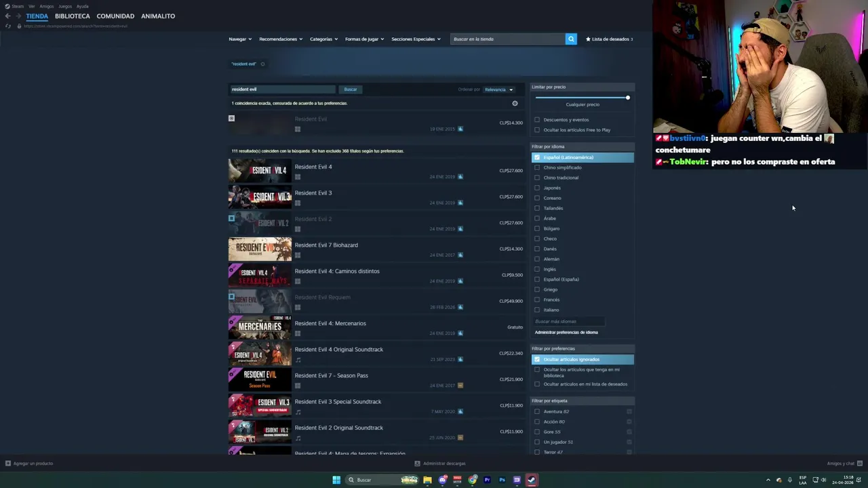This screenshot has height=488, width=868.
Task: Remove the "resident evil" search tag
Action: tap(262, 64)
